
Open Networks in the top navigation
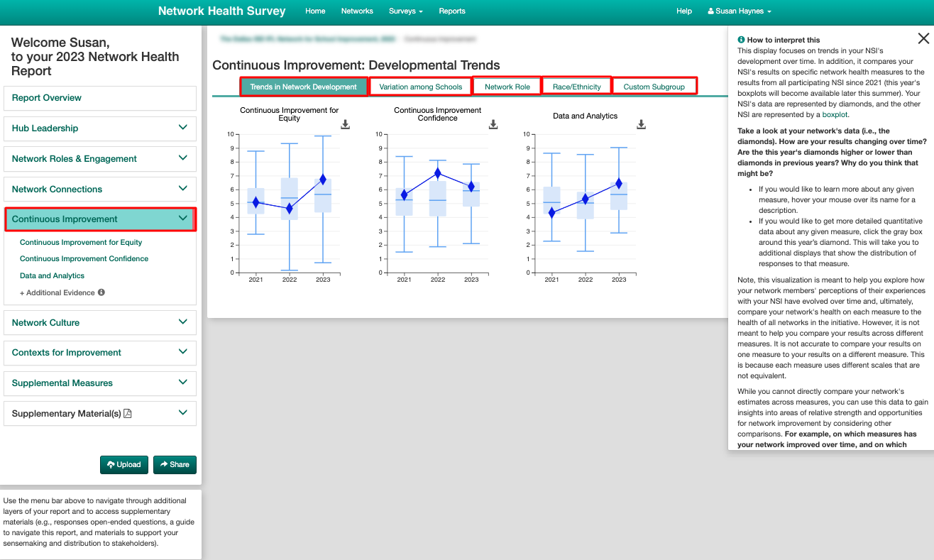(357, 11)
